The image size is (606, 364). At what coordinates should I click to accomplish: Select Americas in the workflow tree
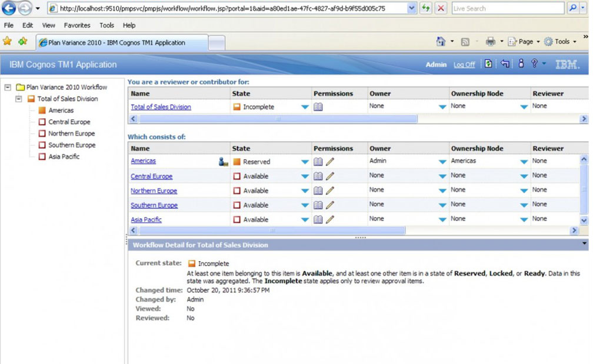click(x=61, y=111)
